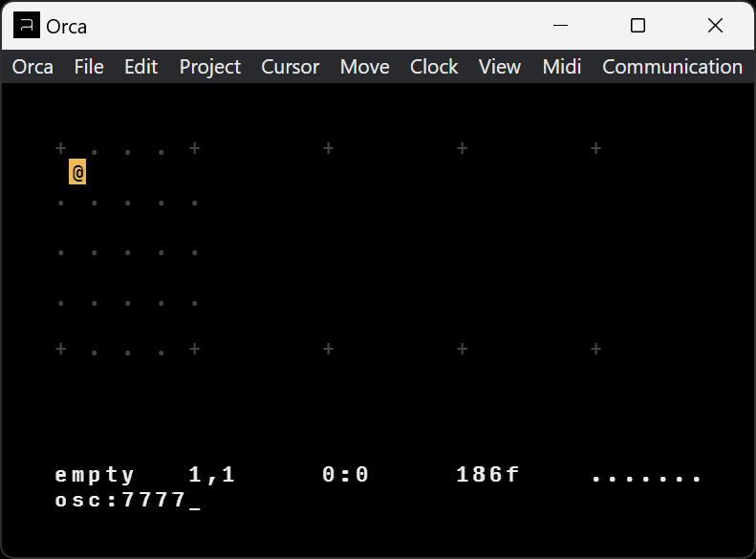Maximize the Orca window
The height and width of the screenshot is (559, 756).
coord(637,25)
